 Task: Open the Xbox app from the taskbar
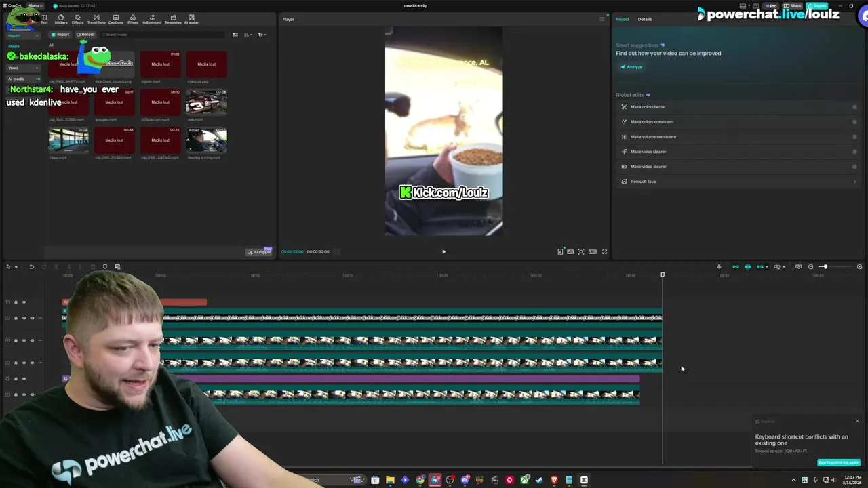point(524,480)
